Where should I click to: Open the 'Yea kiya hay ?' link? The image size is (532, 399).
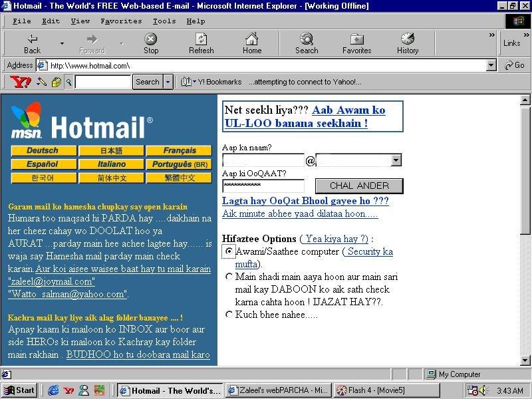[336, 239]
